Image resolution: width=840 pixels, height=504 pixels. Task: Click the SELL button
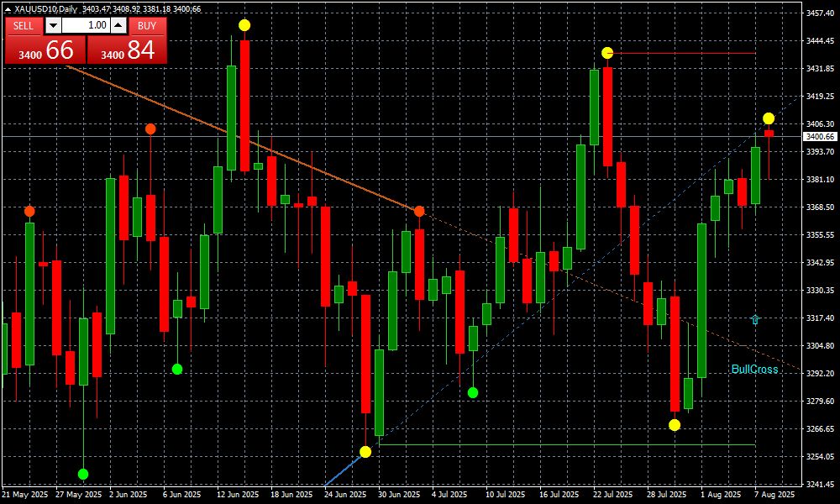point(24,25)
